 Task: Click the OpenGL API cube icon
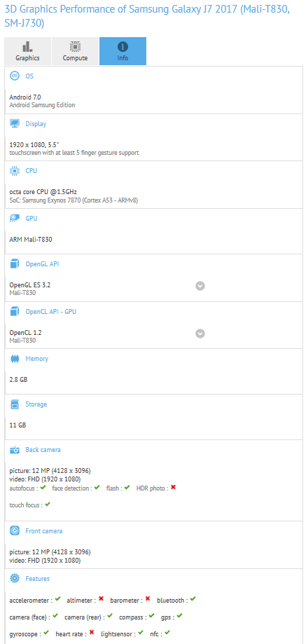pos(15,264)
